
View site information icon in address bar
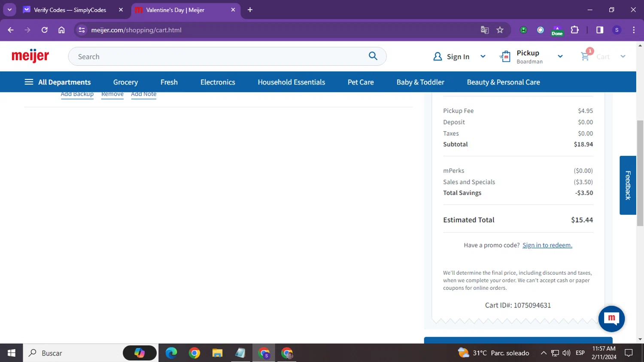pyautogui.click(x=82, y=30)
